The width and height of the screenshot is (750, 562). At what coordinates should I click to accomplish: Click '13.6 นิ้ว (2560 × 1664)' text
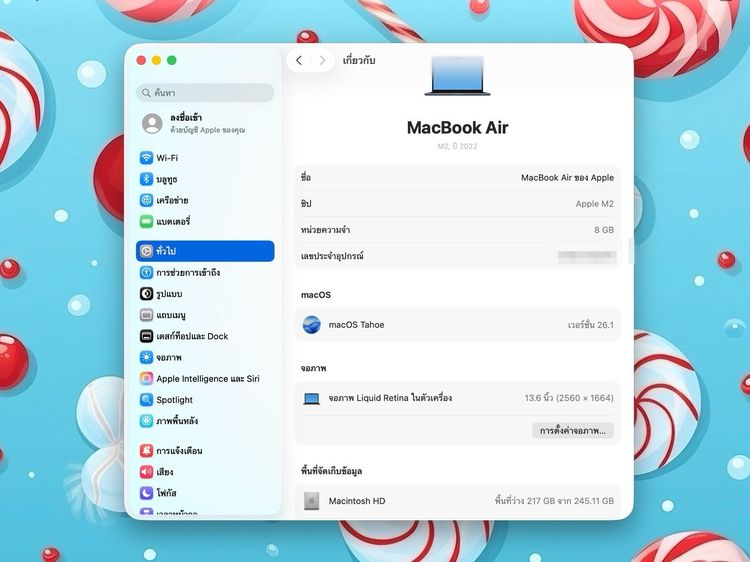569,398
